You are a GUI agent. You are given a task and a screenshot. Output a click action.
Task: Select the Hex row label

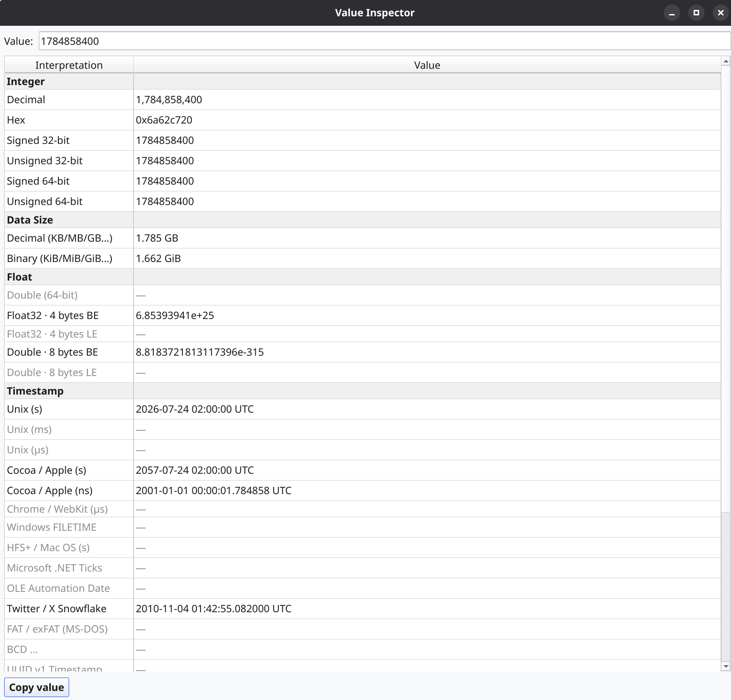[16, 120]
